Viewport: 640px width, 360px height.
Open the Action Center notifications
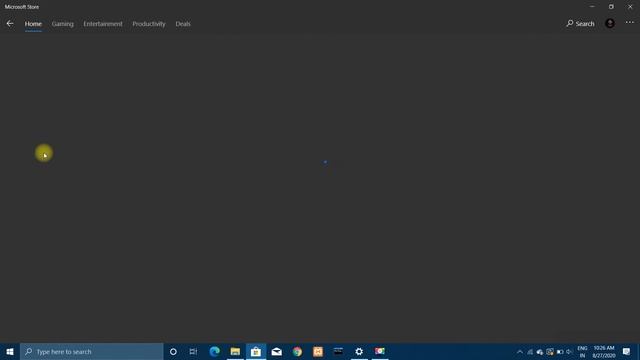pos(627,352)
